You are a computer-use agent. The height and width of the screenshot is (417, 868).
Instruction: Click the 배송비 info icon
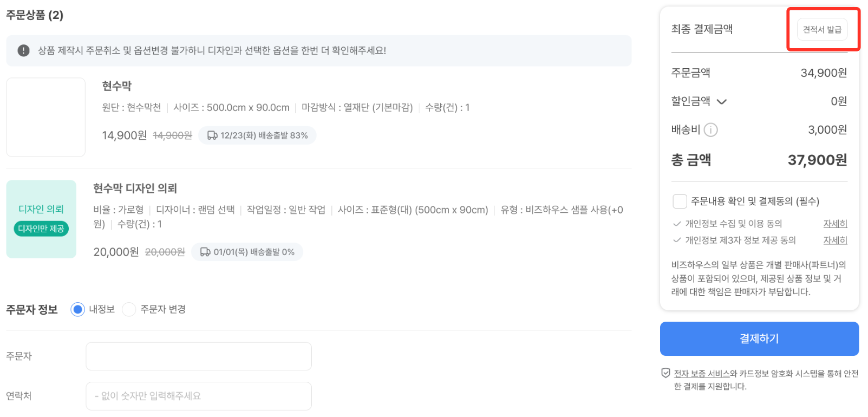(x=710, y=130)
